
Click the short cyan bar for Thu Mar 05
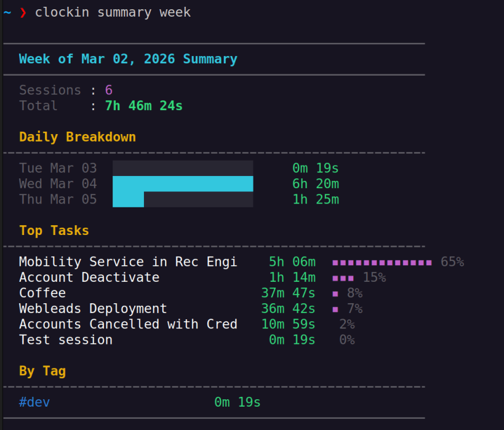pos(128,199)
